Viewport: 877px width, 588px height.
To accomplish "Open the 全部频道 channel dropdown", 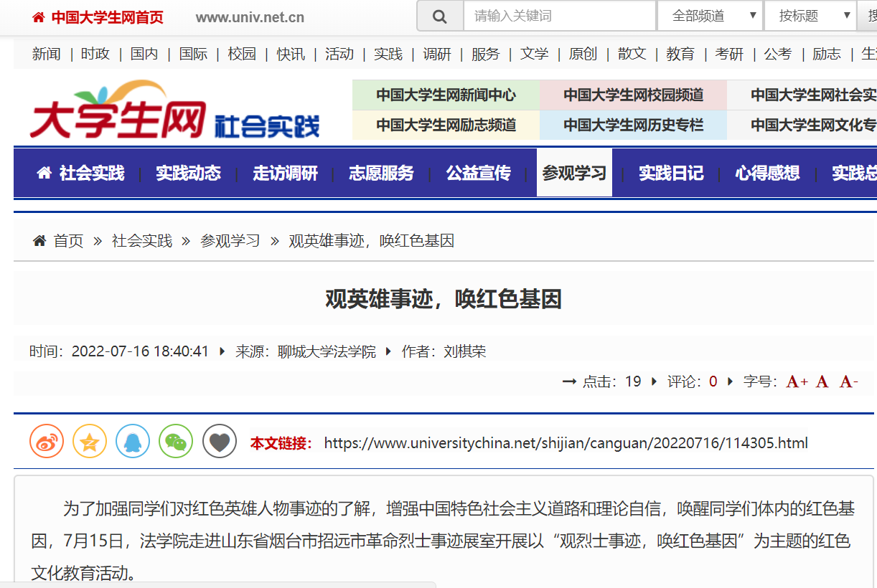I will coord(709,16).
